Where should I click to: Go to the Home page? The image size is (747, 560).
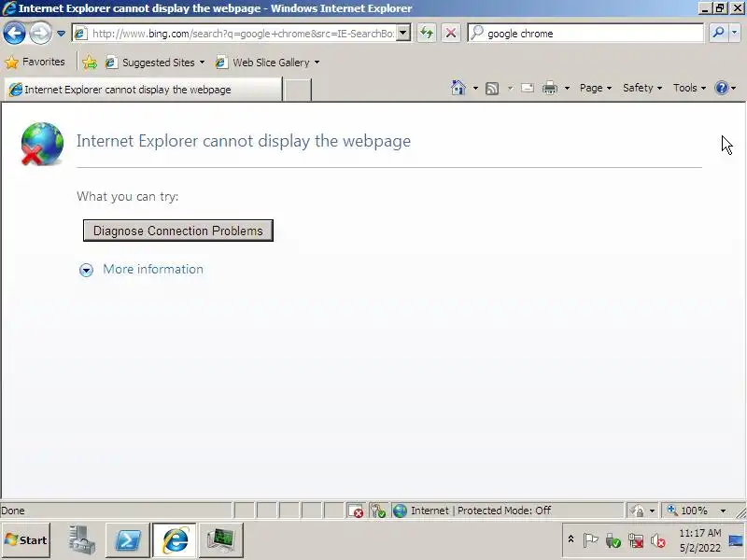(458, 88)
